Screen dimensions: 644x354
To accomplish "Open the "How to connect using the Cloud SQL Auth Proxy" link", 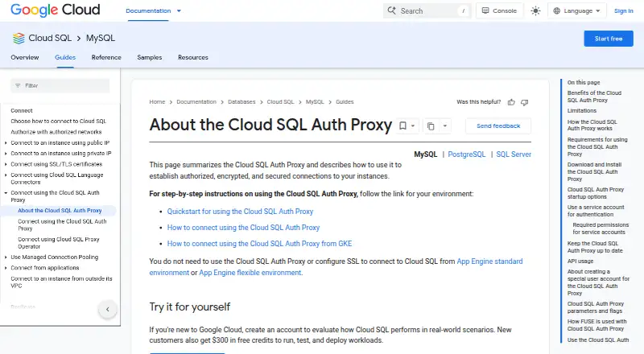I will (243, 228).
